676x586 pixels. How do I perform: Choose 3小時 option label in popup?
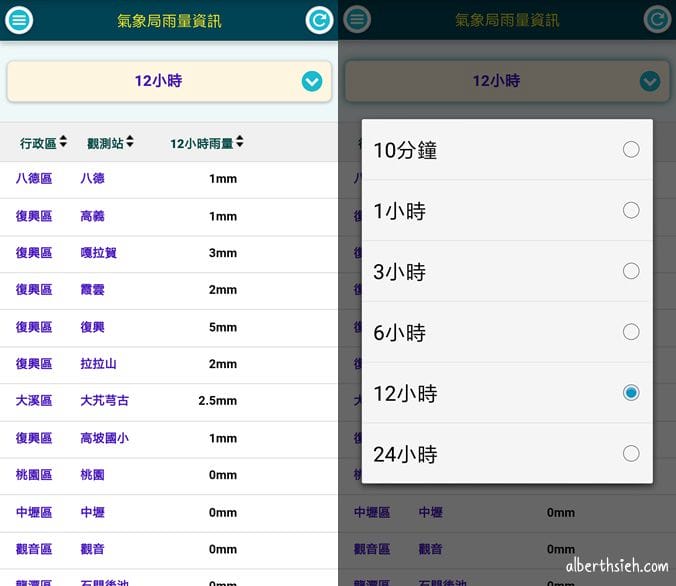click(400, 272)
